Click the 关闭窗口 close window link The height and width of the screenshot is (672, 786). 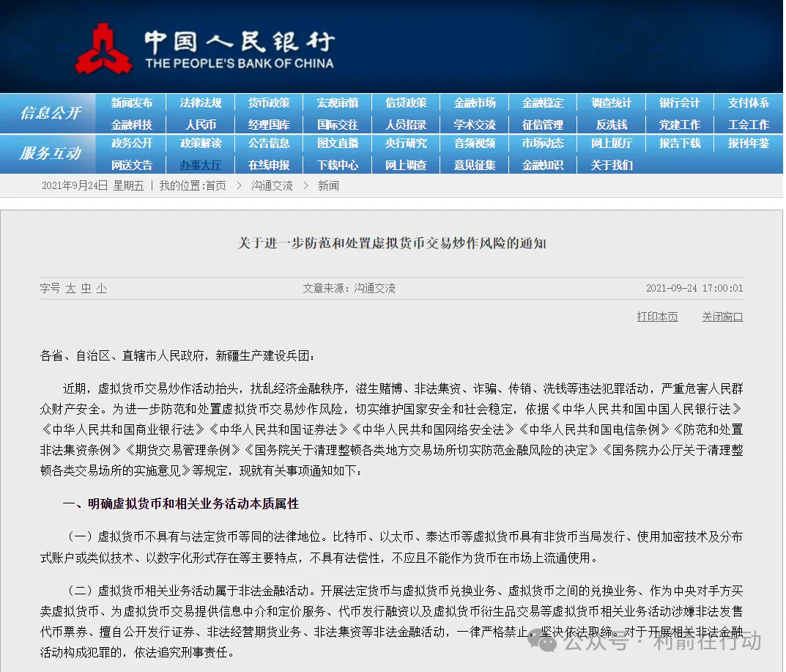click(722, 317)
